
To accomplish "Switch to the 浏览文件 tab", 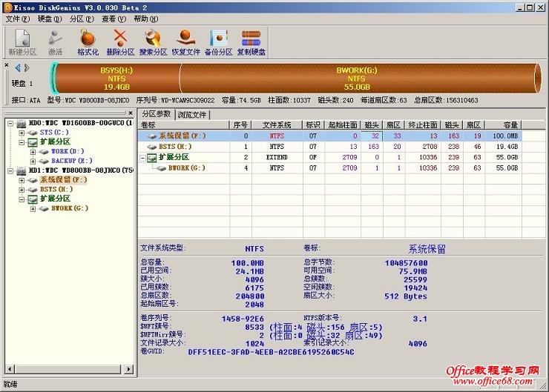I will click(x=192, y=114).
